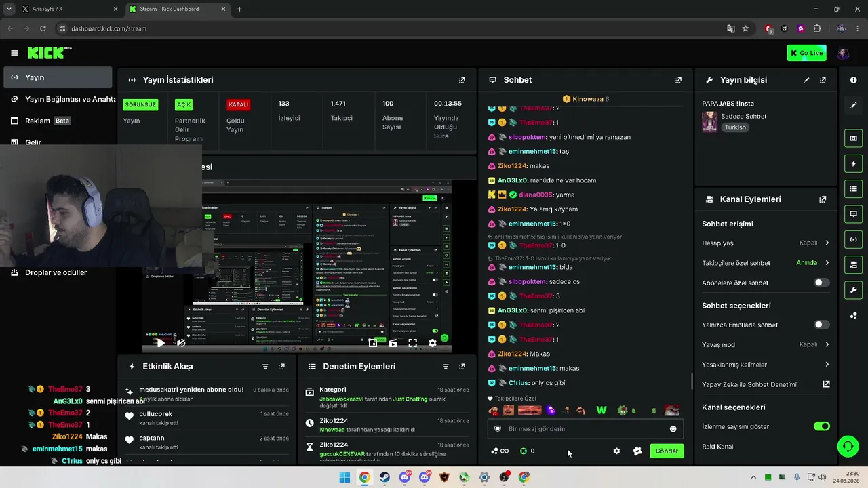Toggle the broadcast statistics widget in right sidebar
This screenshot has height=488, width=868.
click(853, 239)
